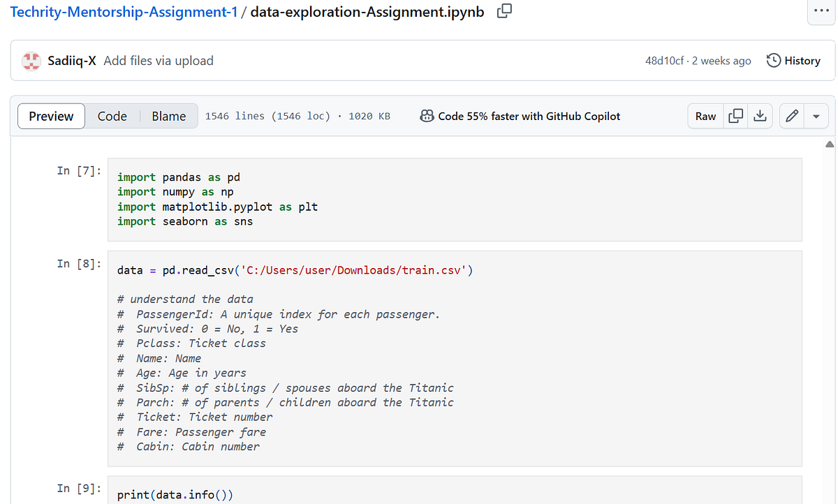
Task: Switch to the Blame tab
Action: coord(168,116)
